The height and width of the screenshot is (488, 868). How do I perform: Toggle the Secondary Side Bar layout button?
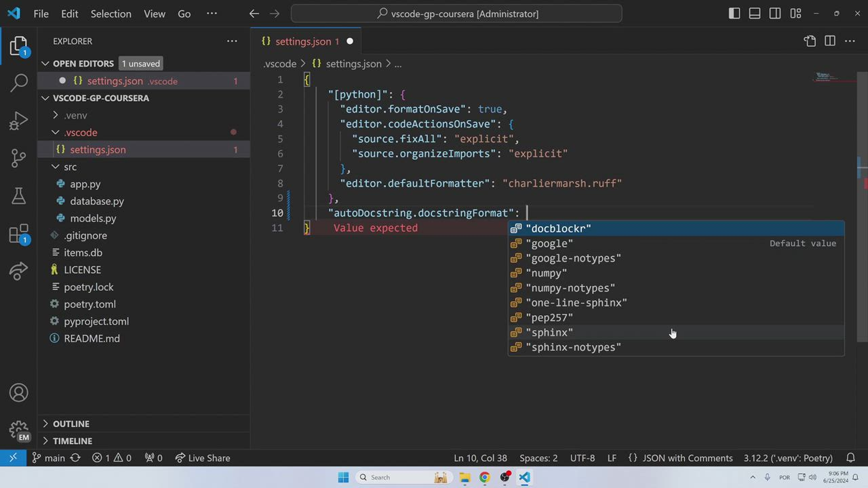click(775, 14)
